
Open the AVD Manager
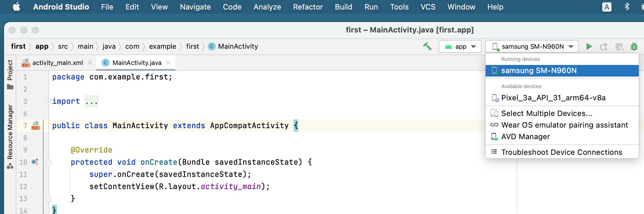coord(562,137)
